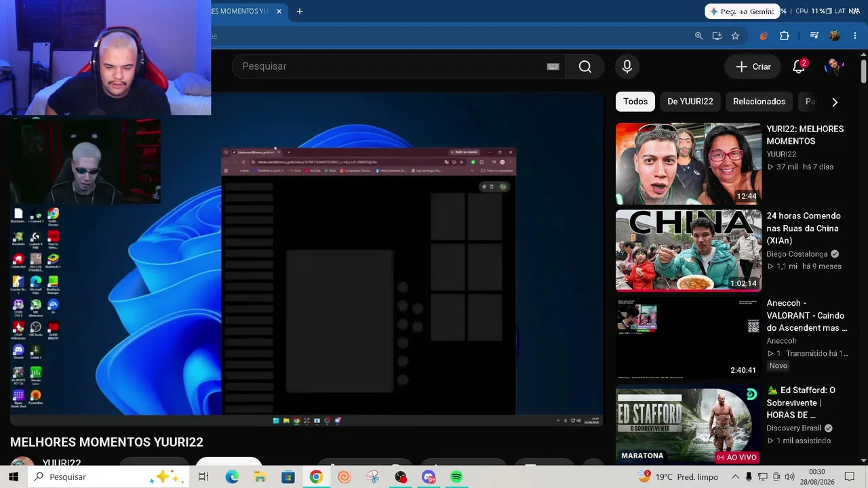This screenshot has width=868, height=488.
Task: Click the network icon in the system tray
Action: tap(763, 477)
